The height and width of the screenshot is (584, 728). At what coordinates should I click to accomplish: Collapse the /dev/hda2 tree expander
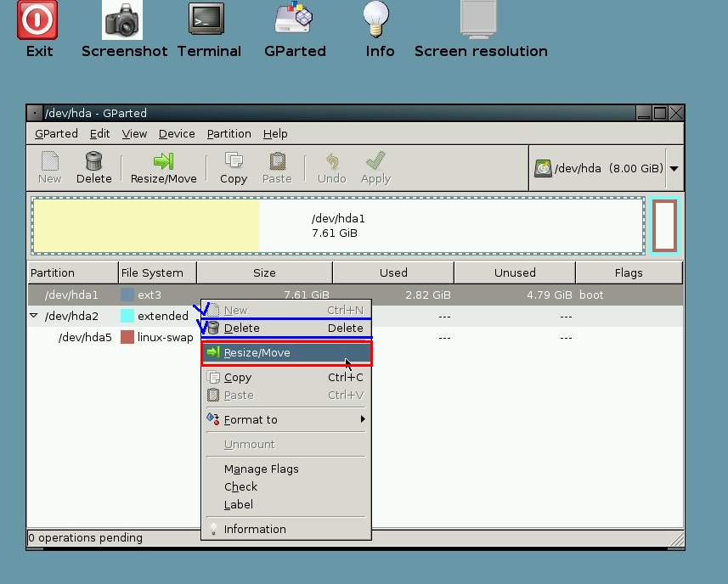click(x=33, y=316)
